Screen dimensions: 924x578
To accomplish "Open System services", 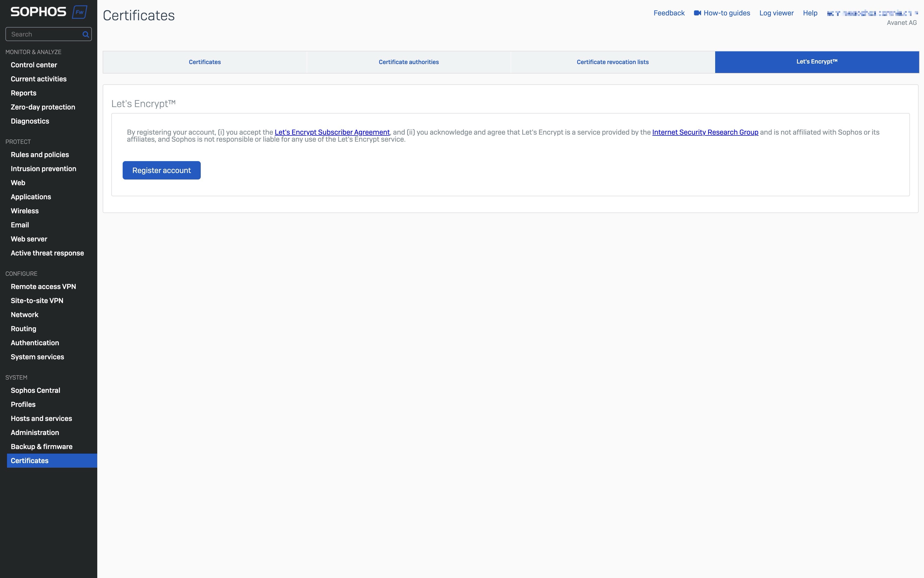I will coord(38,357).
